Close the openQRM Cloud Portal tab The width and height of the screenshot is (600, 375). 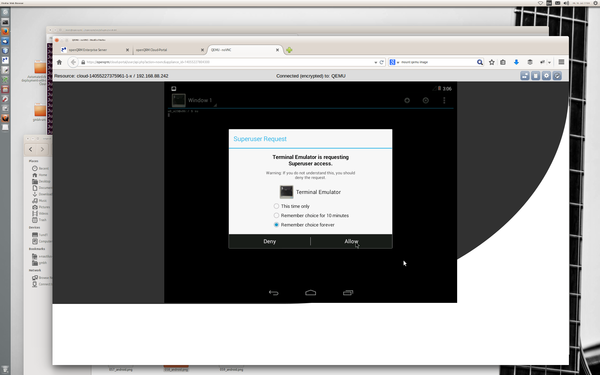click(x=202, y=50)
